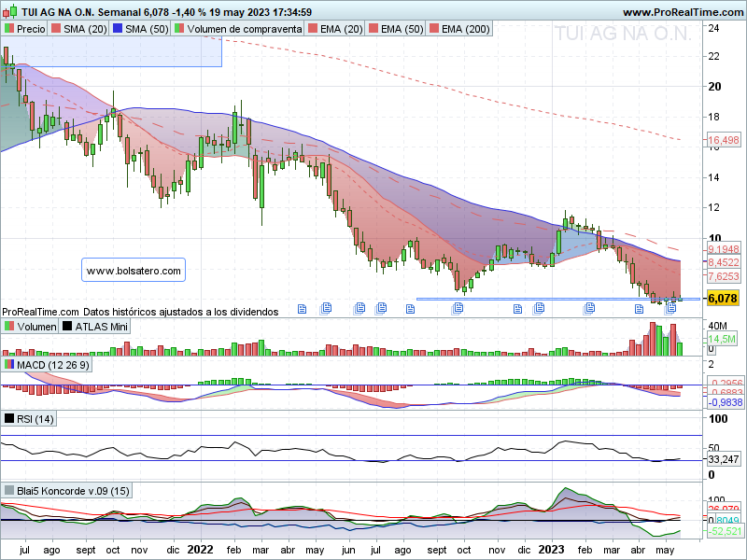The image size is (747, 560).
Task: Click the price label 9,1948
Action: click(x=723, y=249)
